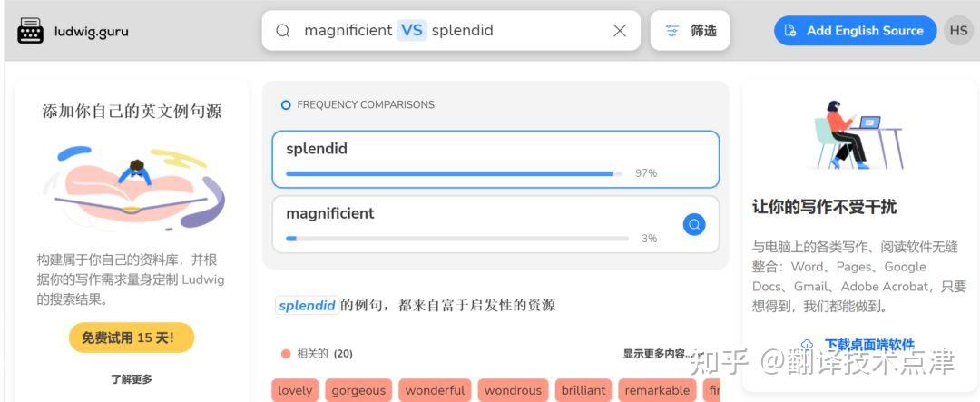Choose the wondrous synonym tag
Image resolution: width=980 pixels, height=402 pixels.
coord(513,390)
